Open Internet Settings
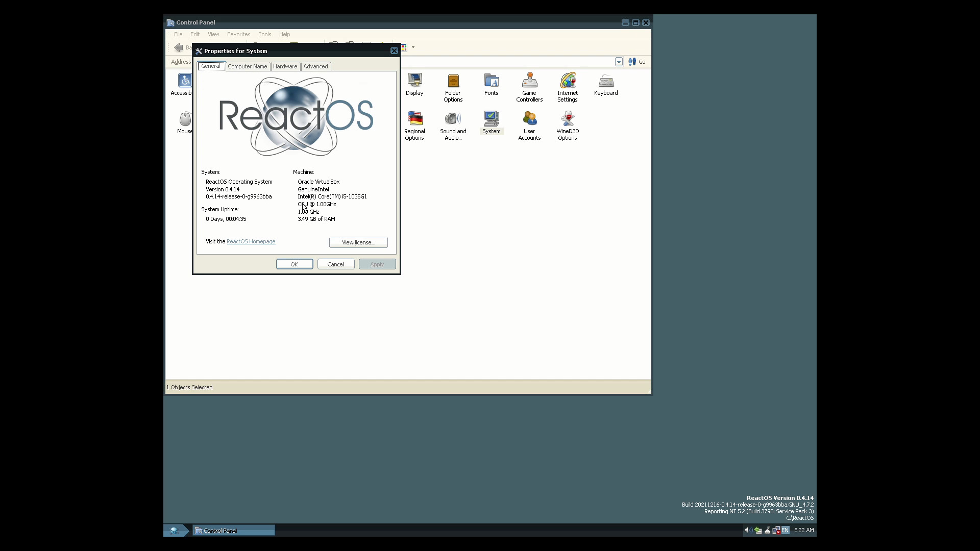Image resolution: width=980 pixels, height=551 pixels. click(x=567, y=81)
